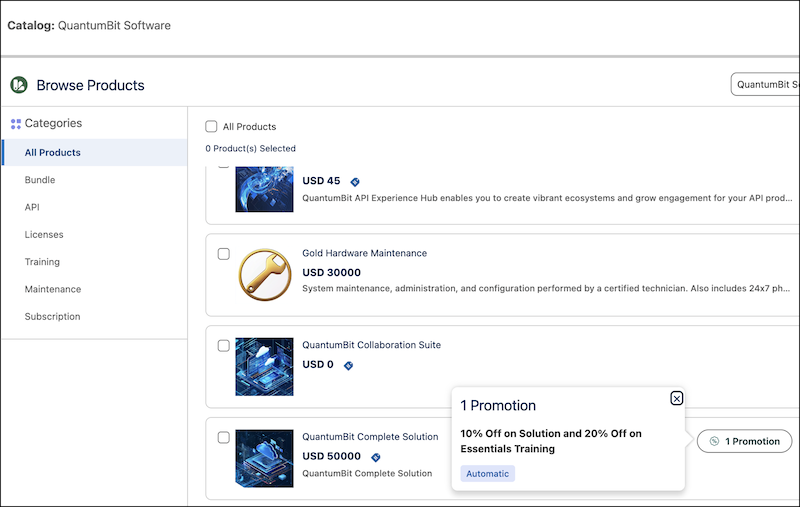Close the 1 Promotion popover
The image size is (800, 507).
tap(677, 398)
